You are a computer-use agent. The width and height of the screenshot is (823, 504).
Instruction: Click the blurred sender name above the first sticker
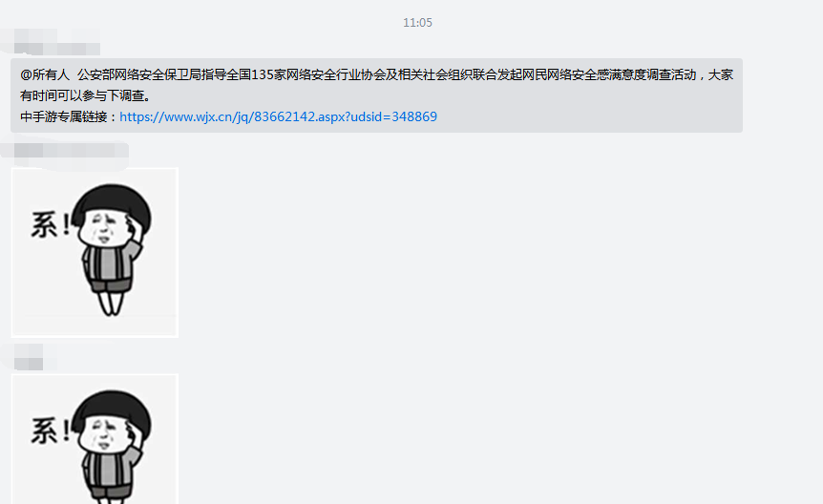[x=71, y=151]
